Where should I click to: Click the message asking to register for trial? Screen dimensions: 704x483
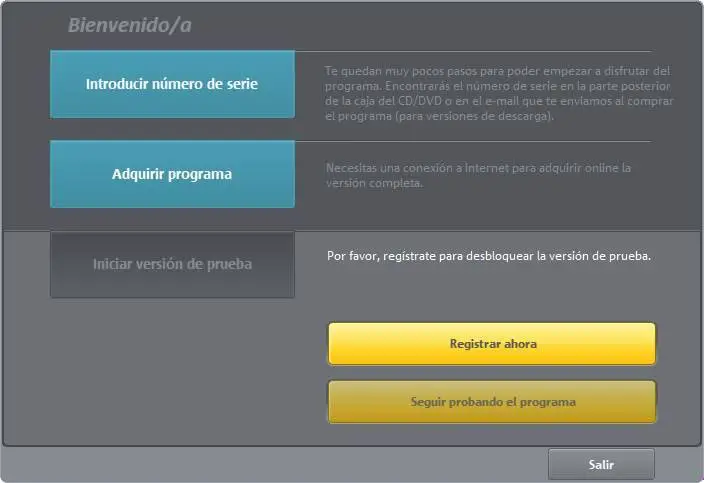point(489,256)
